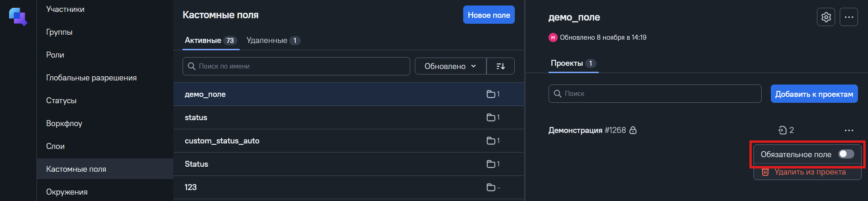Expand the Обновлено sorting dropdown
This screenshot has width=868, height=201.
[x=450, y=66]
